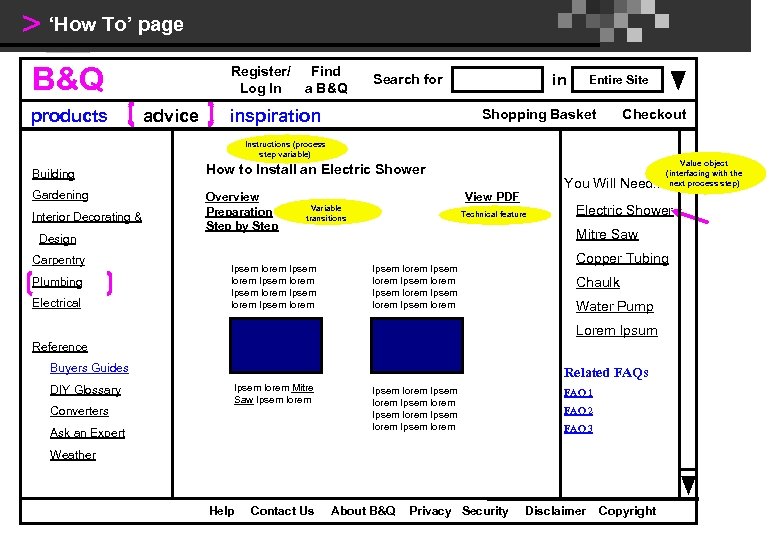The height and width of the screenshot is (540, 780).
Task: Open the Weather link
Action: 73,454
